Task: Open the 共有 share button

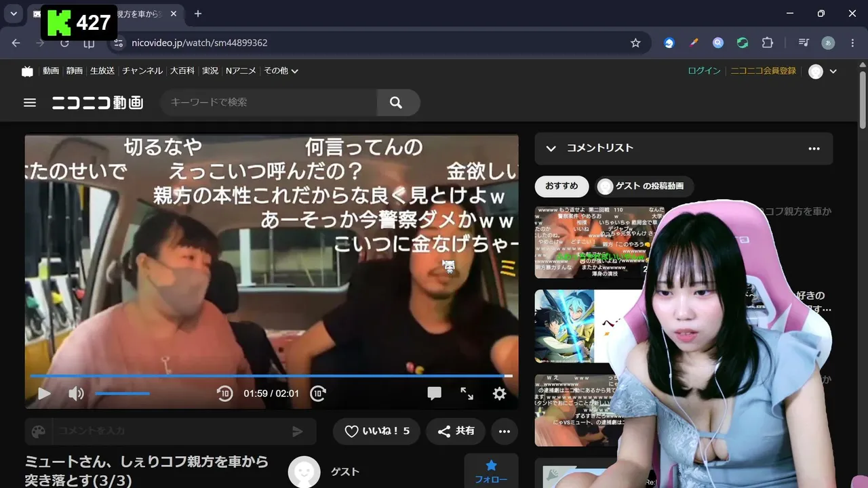Action: [x=456, y=431]
